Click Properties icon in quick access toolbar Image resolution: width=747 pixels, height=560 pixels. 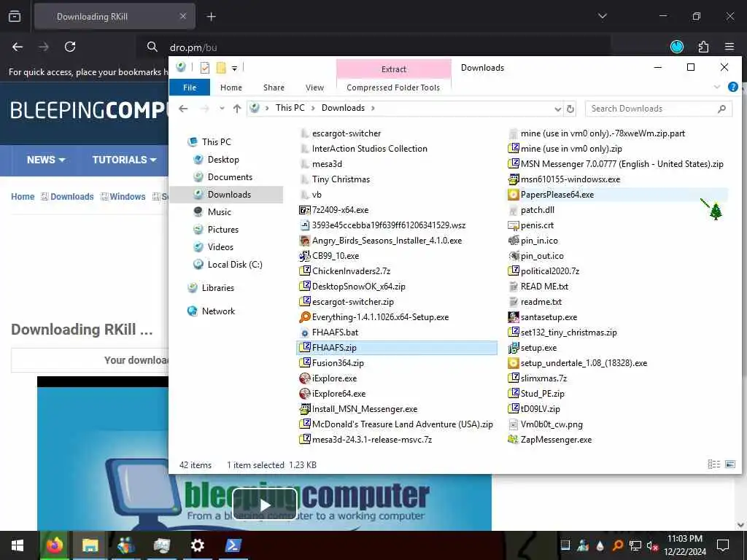tap(205, 68)
